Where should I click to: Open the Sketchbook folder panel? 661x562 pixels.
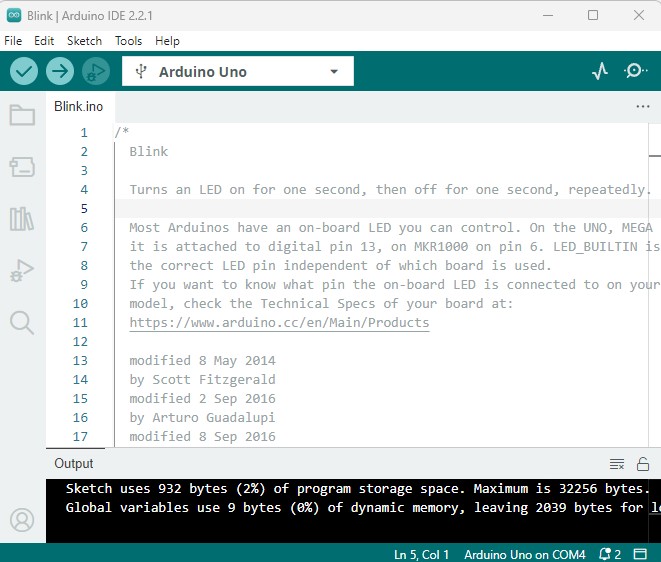(22, 115)
